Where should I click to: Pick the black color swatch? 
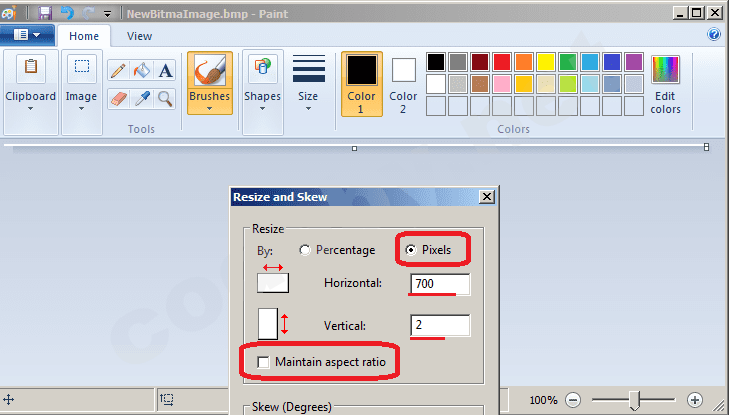point(436,62)
